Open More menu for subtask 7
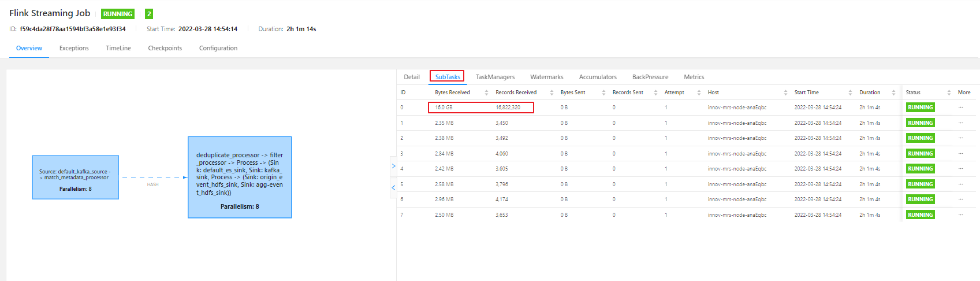This screenshot has width=980, height=281. (961, 215)
